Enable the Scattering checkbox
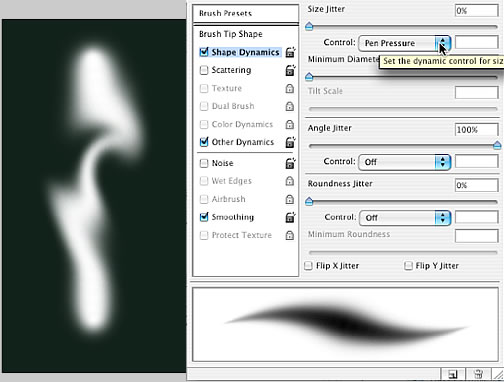The image size is (504, 382). tap(204, 70)
